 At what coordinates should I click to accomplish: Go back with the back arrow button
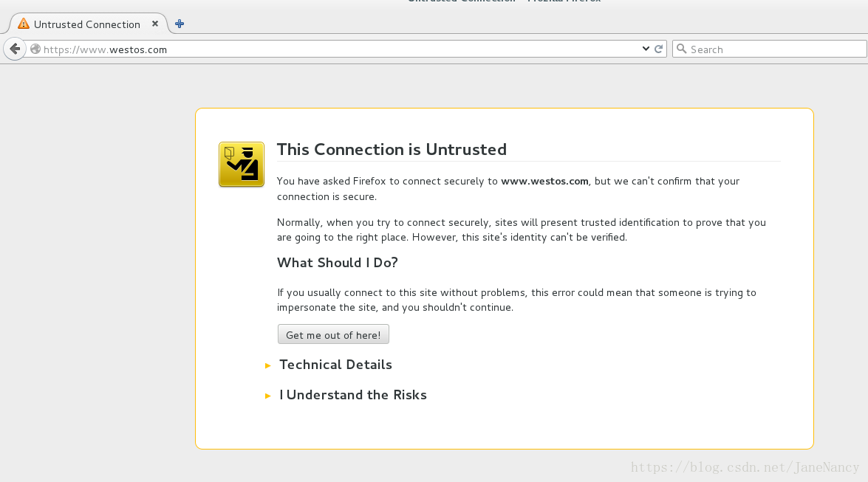point(15,49)
